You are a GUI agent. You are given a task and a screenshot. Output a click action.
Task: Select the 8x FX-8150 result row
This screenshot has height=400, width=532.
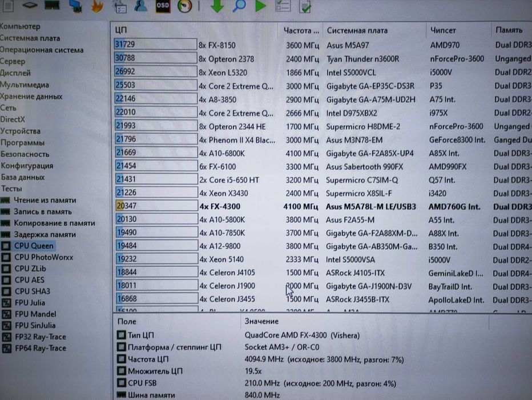click(323, 45)
